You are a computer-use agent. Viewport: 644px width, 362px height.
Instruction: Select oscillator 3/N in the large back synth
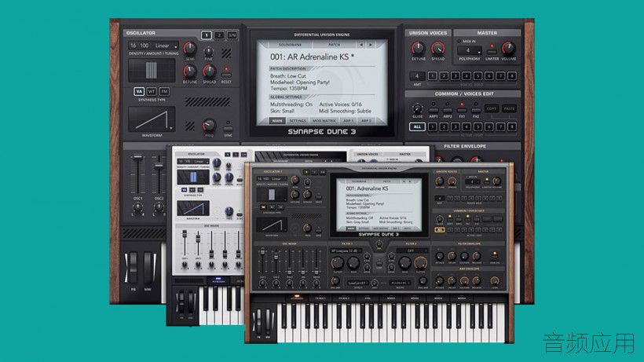(232, 35)
